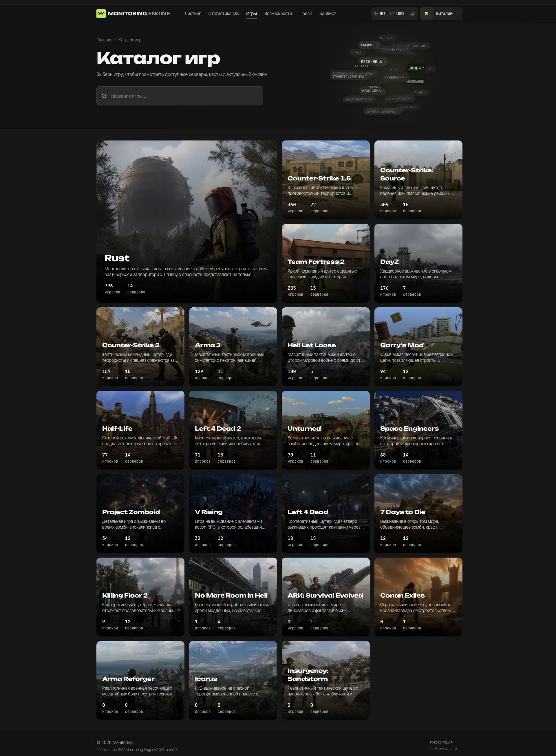Click the footer Возможности link
Image resolution: width=556 pixels, height=756 pixels.
446,748
